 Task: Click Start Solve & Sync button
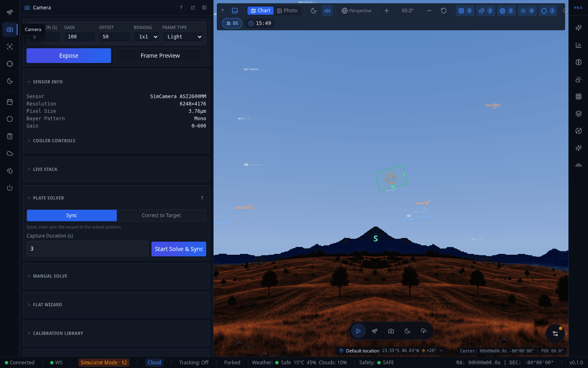click(x=179, y=249)
